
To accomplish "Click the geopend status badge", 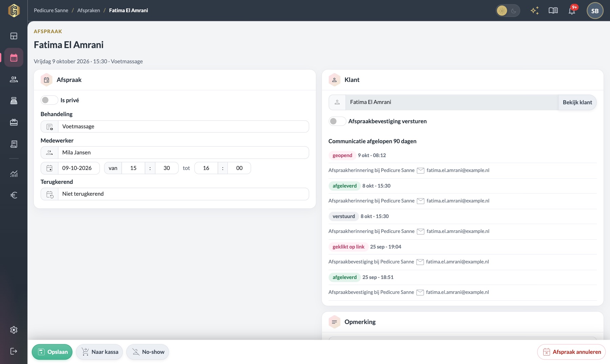I will pos(342,155).
